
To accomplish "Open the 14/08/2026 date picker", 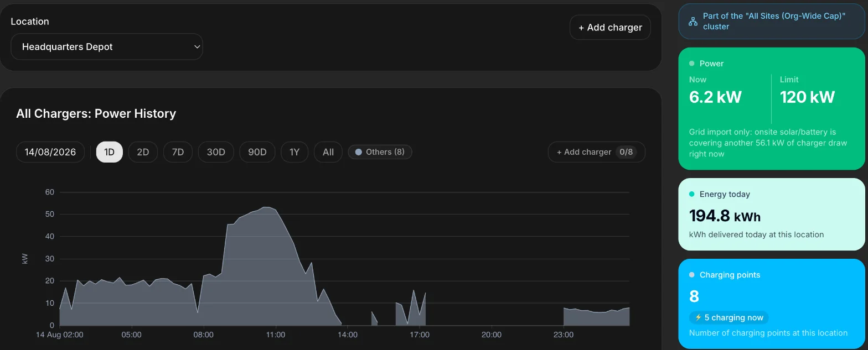I will [50, 152].
